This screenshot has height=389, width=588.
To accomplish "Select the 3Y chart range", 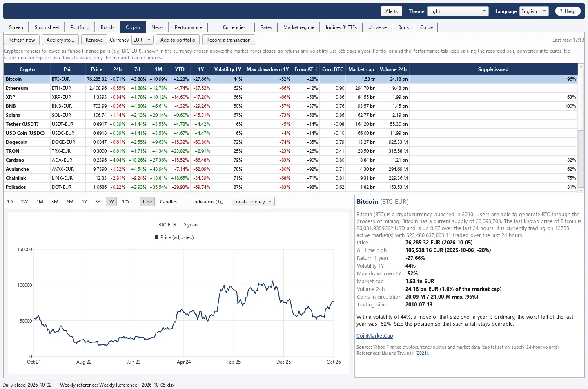I will point(98,201).
